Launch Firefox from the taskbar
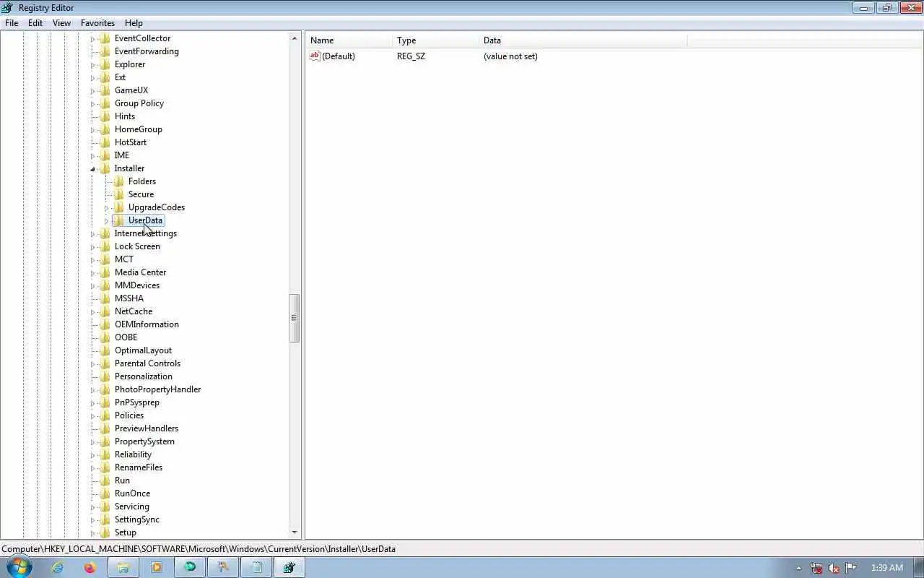Image resolution: width=924 pixels, height=578 pixels. (90, 567)
